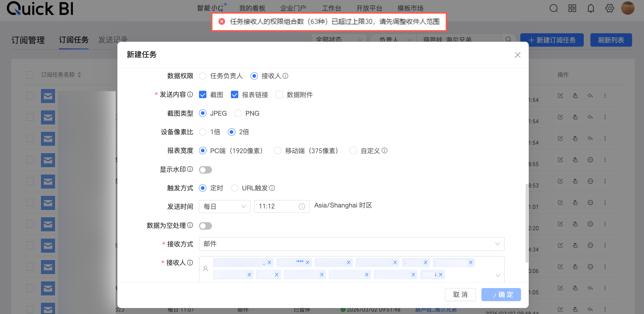644x314 pixels.
Task: Open 开放平台 in navigation
Action: click(369, 8)
